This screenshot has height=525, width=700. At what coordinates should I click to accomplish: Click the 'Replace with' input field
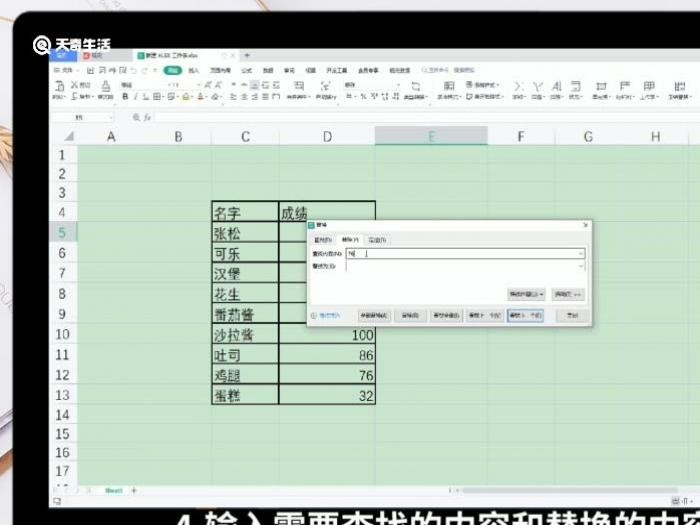click(460, 266)
